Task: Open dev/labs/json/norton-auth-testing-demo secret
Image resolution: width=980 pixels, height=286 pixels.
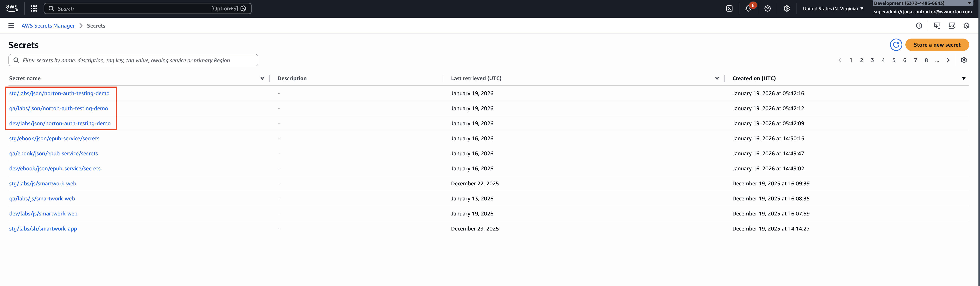Action: point(60,123)
